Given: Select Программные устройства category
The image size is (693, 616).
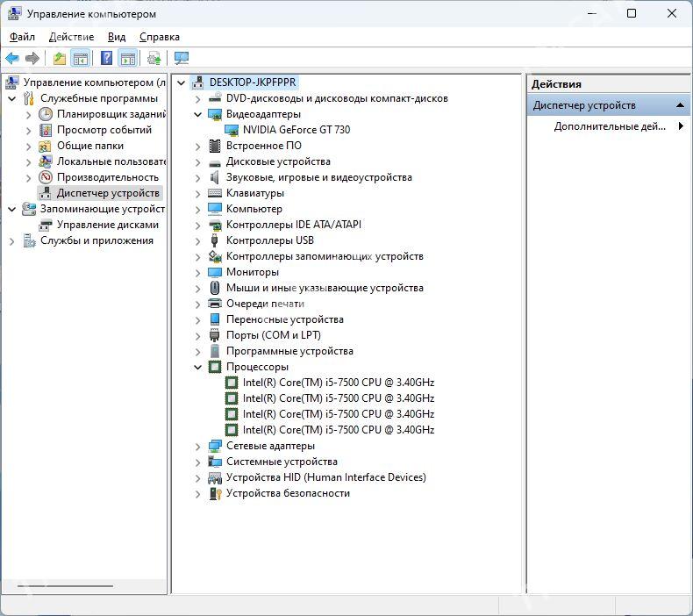Looking at the screenshot, I should (289, 351).
